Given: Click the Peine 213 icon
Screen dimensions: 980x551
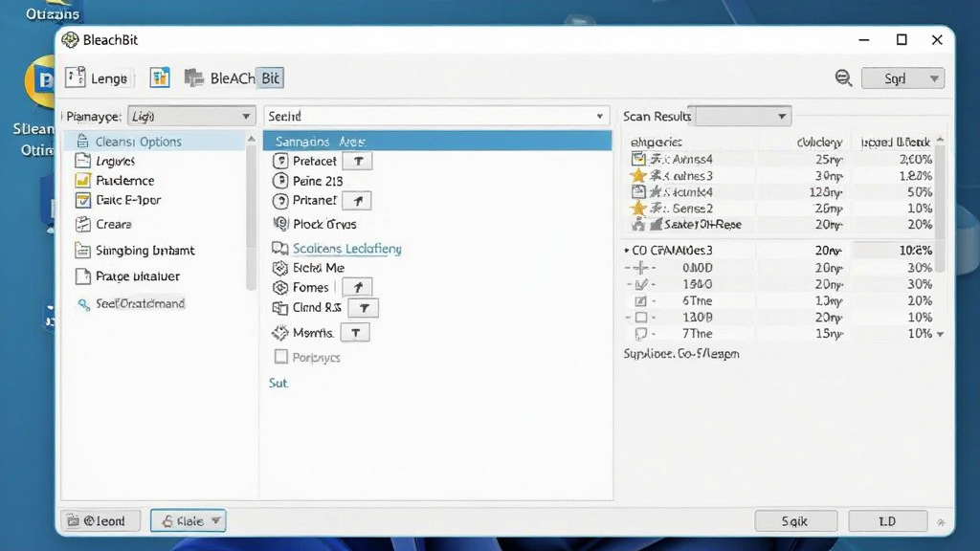Looking at the screenshot, I should (x=280, y=181).
